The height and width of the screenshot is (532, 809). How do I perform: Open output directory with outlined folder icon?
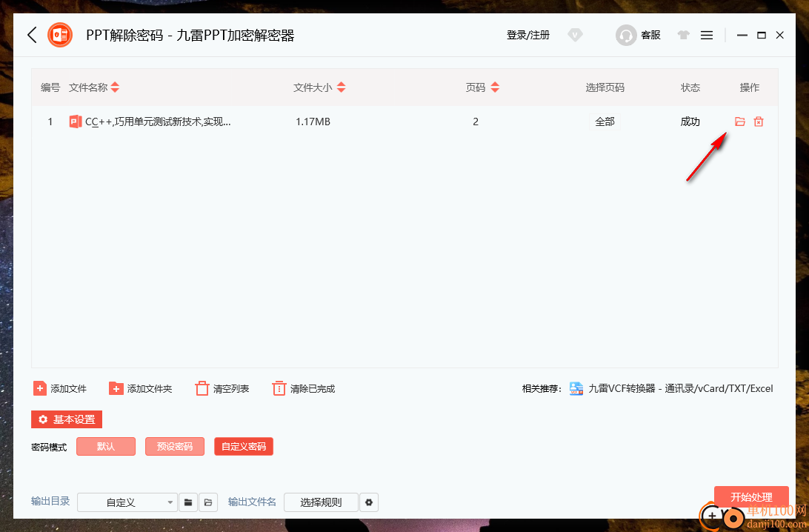click(208, 502)
